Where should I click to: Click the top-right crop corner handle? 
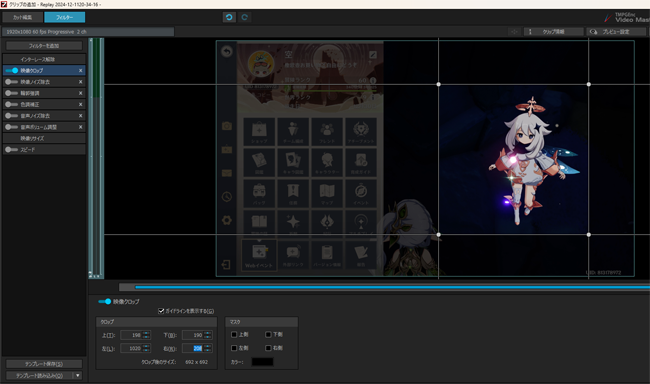tap(589, 84)
